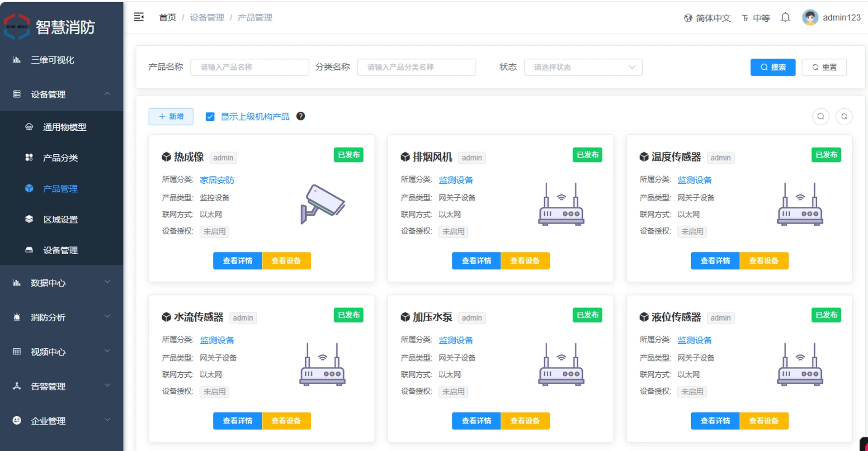Go to 通用物模型 page
Viewport: 868px width, 451px height.
point(61,127)
